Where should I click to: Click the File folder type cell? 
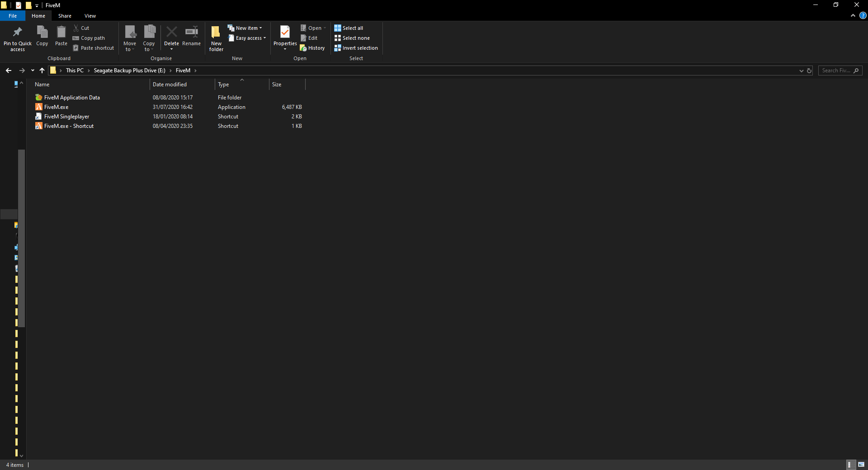click(x=230, y=98)
